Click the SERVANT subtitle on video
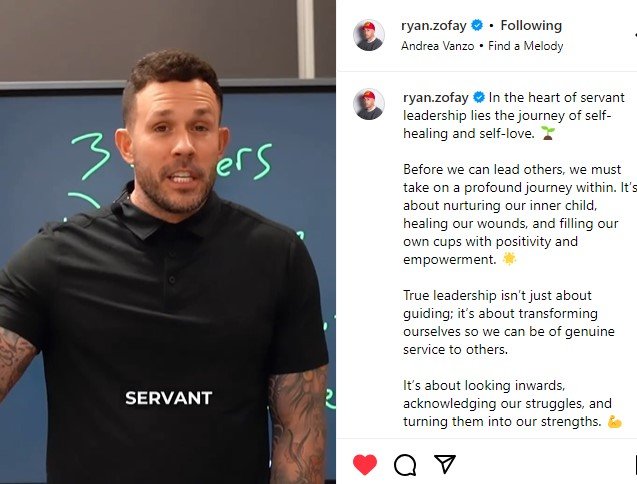 pos(169,398)
